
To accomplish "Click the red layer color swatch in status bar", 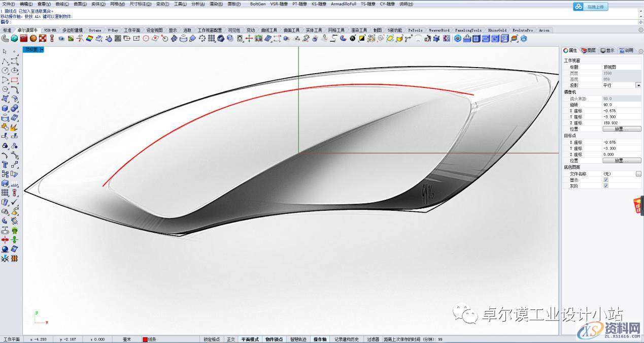I will pos(145,339).
